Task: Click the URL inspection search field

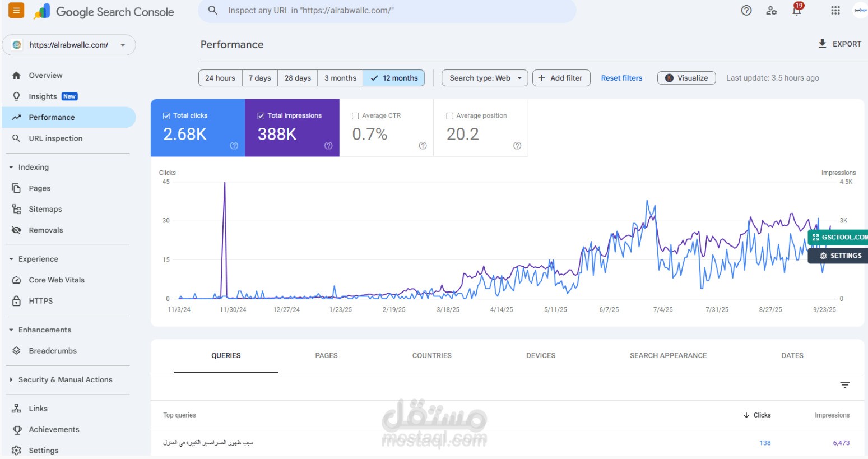Action: (x=387, y=11)
